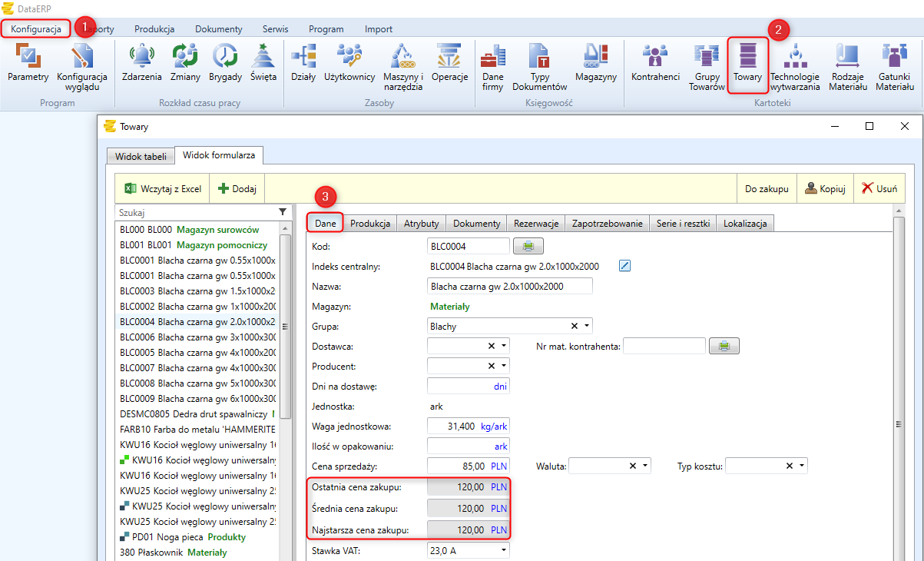Click the printer icon next to Kod
The width and height of the screenshot is (924, 561).
point(528,246)
